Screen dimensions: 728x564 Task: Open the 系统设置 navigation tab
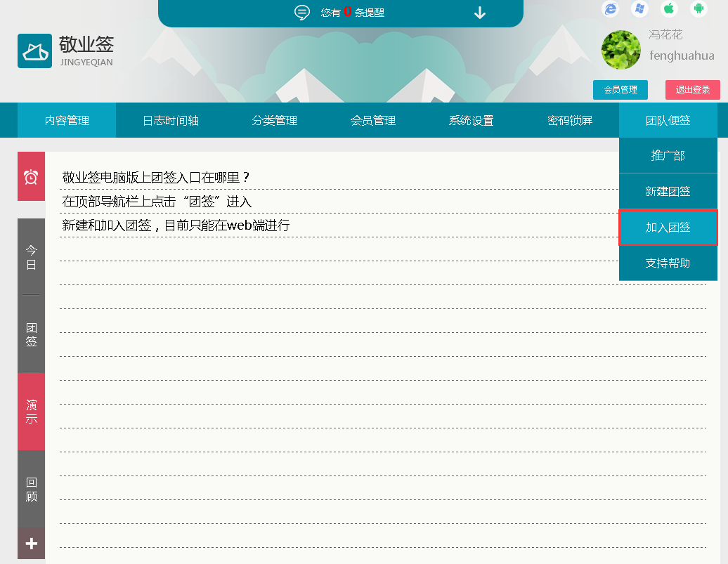click(x=472, y=120)
